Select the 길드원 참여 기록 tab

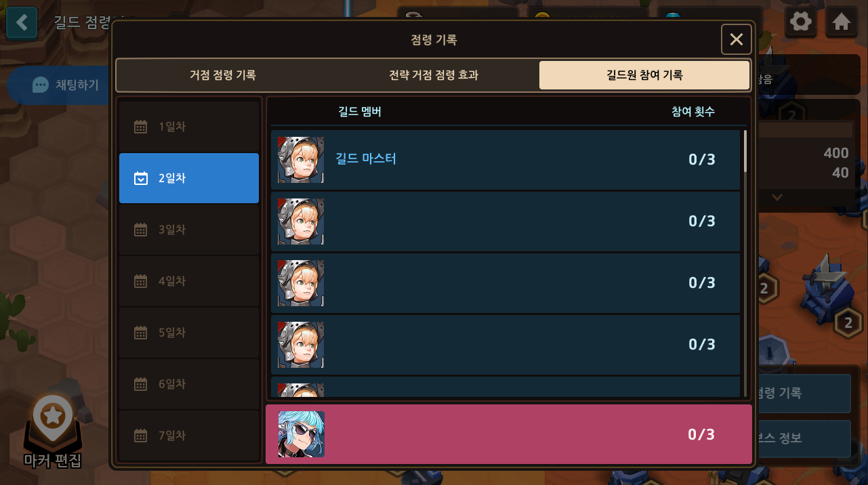[644, 75]
